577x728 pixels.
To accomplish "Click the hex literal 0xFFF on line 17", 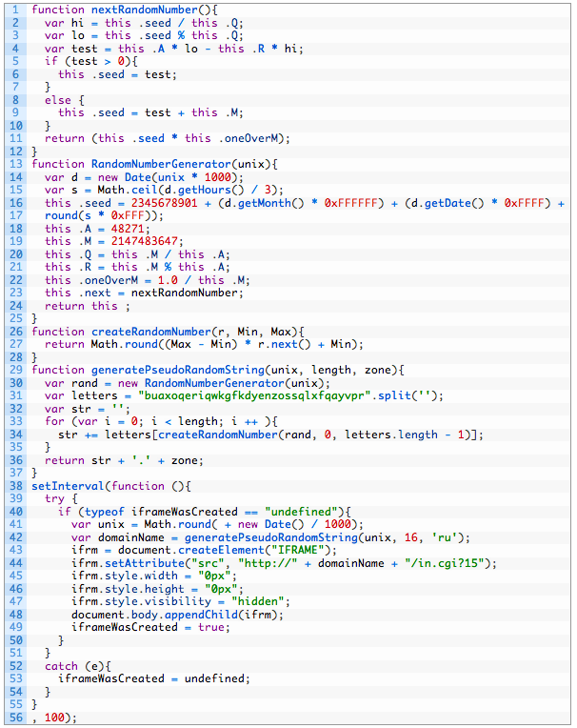I will point(128,215).
